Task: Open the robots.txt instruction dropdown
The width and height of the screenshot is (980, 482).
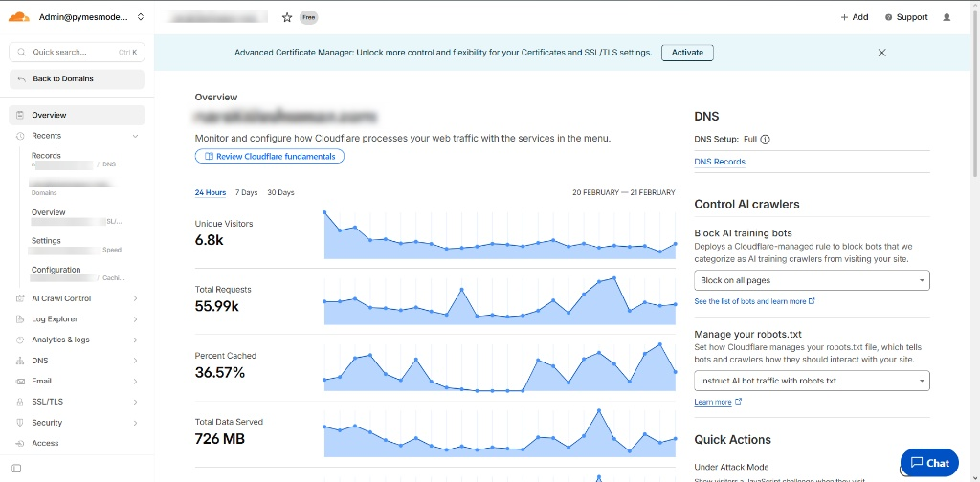Action: coord(812,381)
